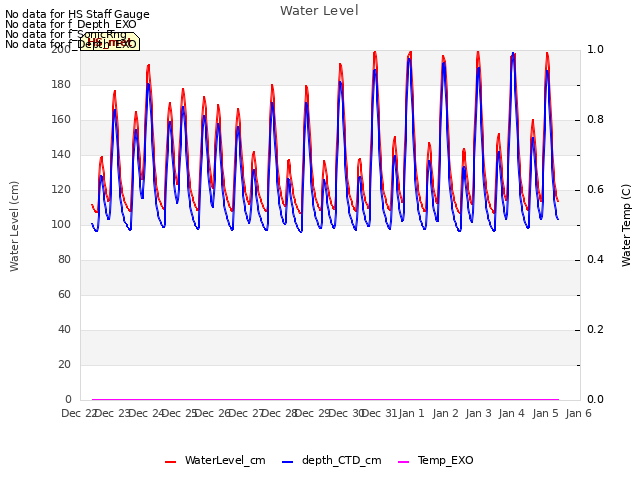The width and height of the screenshot is (640, 480).
Task: Click the Jan 3 x-axis tick label
Action: [x=478, y=413]
